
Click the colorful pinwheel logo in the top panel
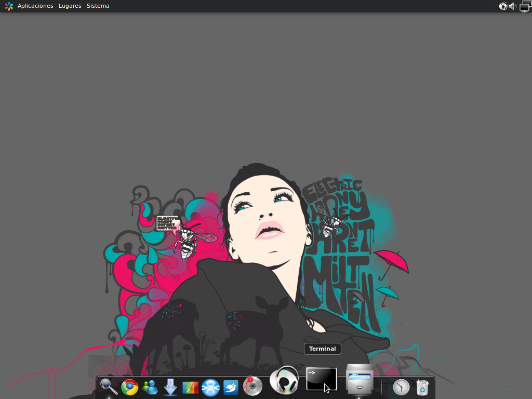point(9,6)
